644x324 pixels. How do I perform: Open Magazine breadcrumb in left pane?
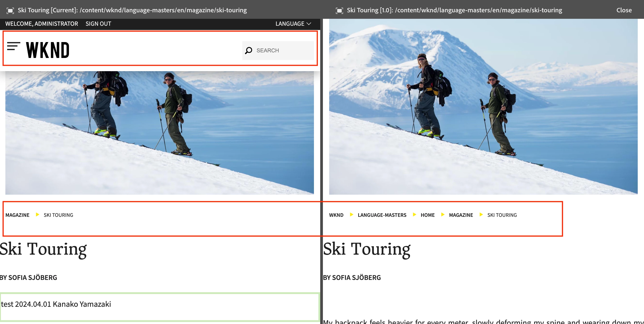(17, 215)
